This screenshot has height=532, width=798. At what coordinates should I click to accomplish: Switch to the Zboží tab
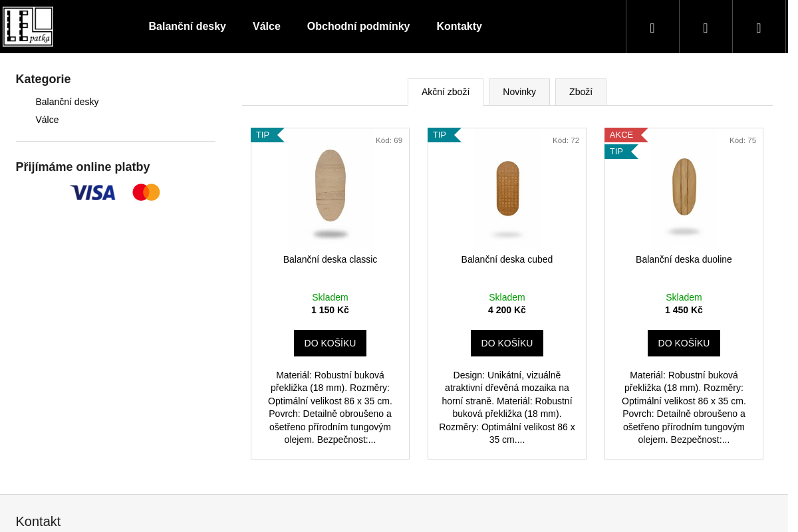point(580,92)
